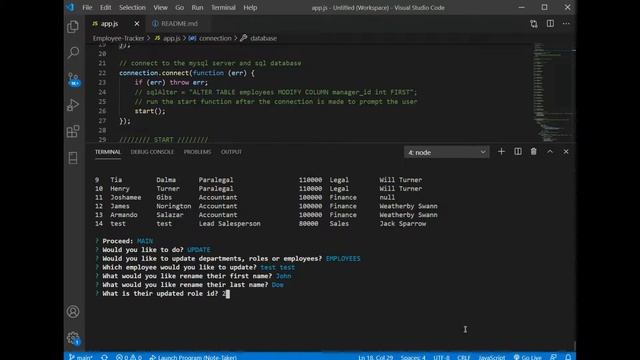The image size is (640, 360).
Task: Click line 26 containing start();
Action: [x=150, y=111]
